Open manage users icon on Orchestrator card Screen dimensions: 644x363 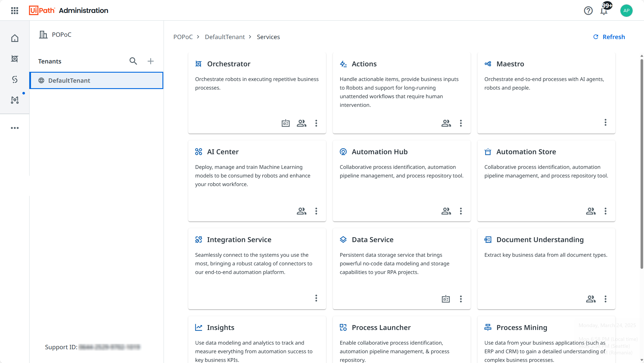[x=302, y=123]
